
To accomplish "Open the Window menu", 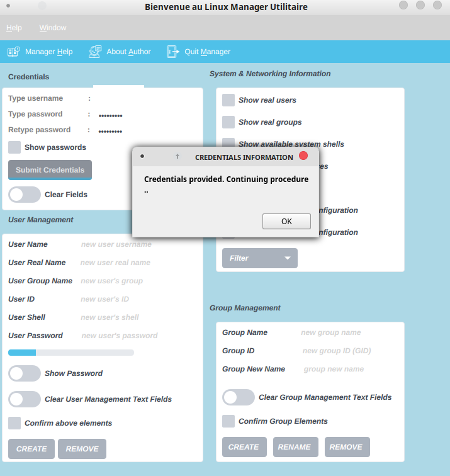I will pos(53,28).
